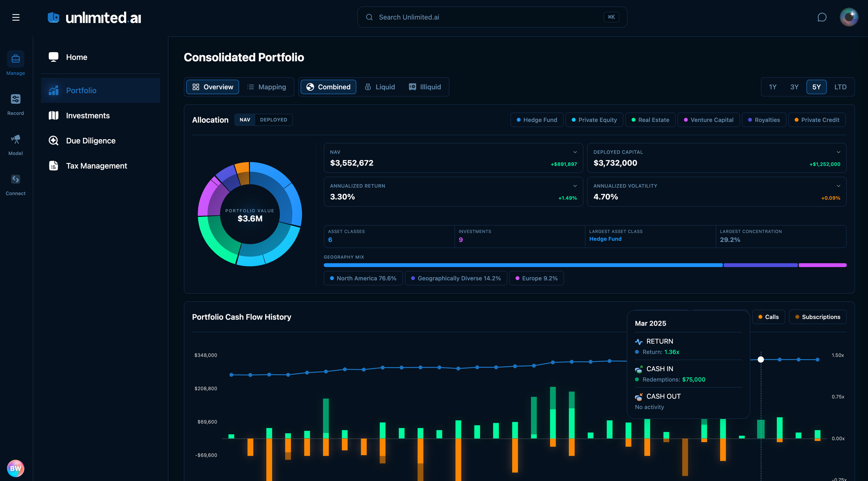
Task: Open the chat bubble icon
Action: pyautogui.click(x=822, y=17)
